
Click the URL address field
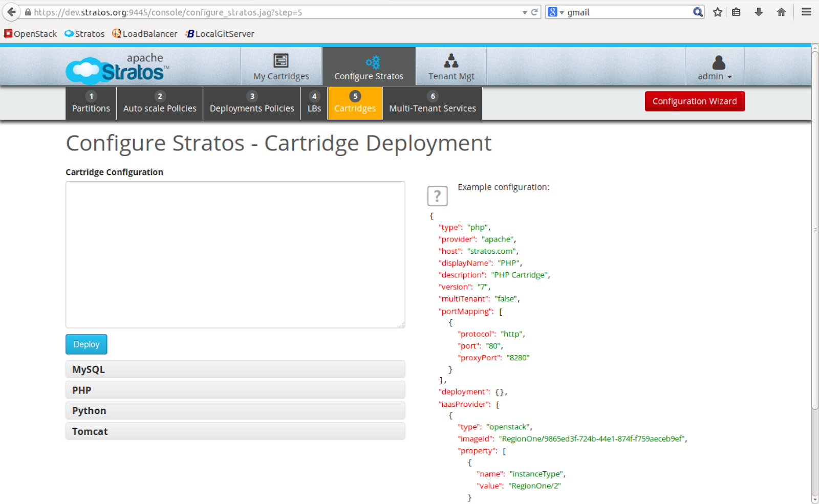tap(276, 12)
